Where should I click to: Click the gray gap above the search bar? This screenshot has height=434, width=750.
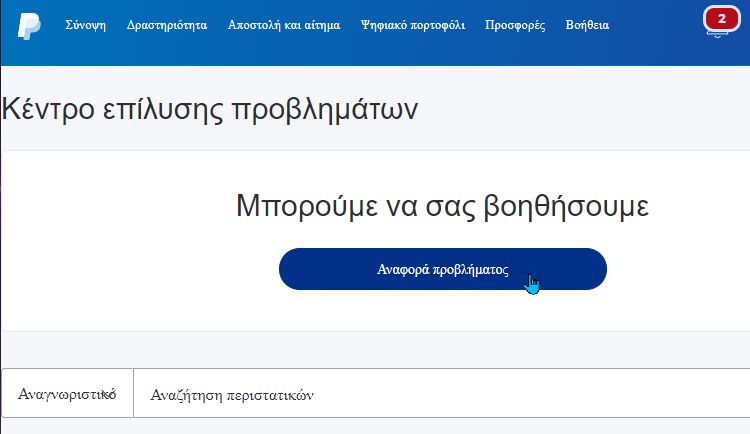tap(375, 350)
